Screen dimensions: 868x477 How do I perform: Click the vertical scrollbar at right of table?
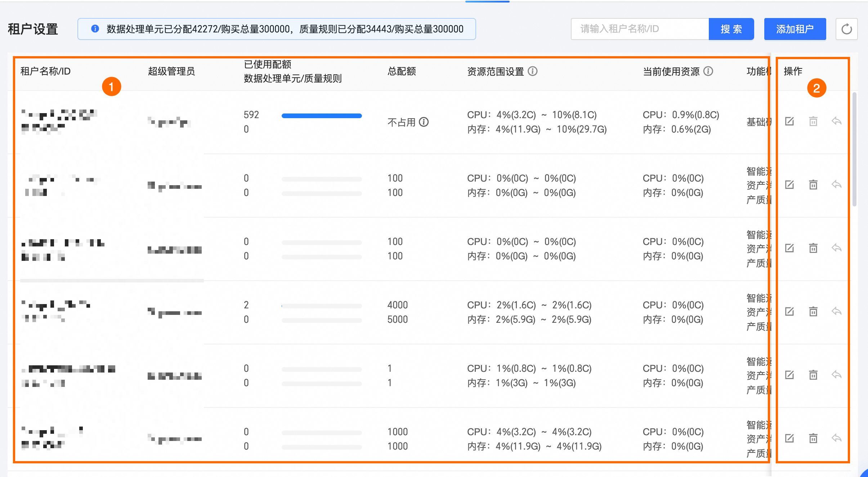coord(854,150)
